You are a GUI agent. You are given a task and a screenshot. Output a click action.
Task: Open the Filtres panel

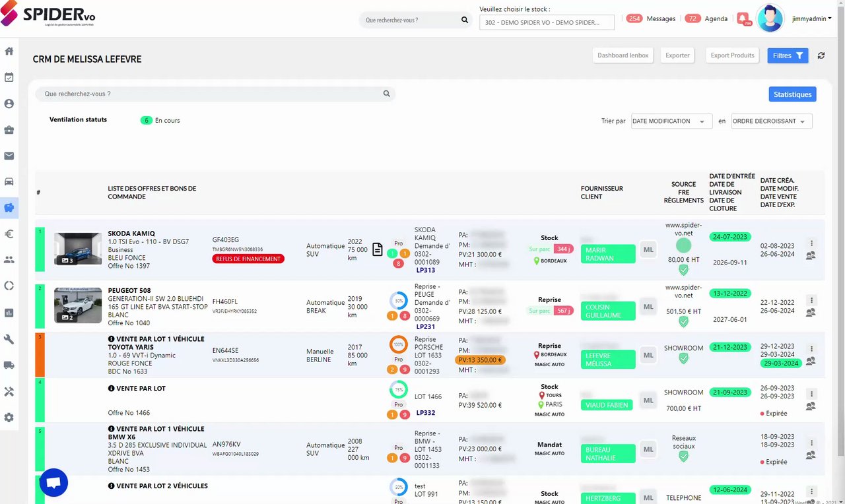point(788,55)
